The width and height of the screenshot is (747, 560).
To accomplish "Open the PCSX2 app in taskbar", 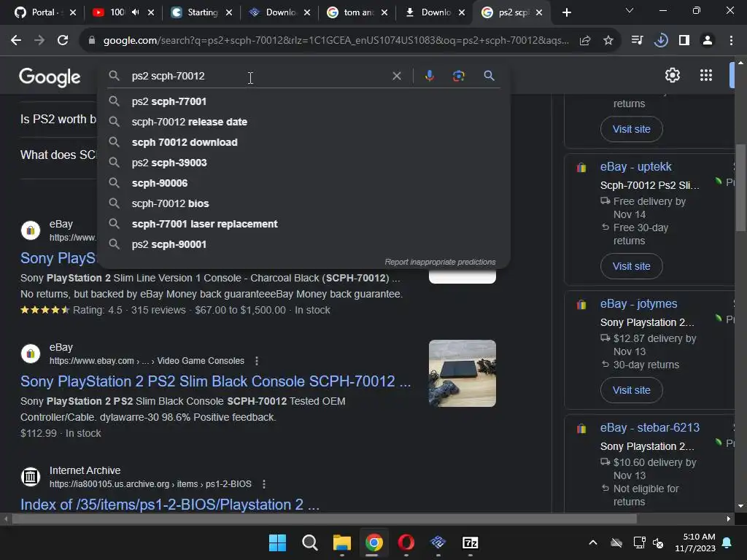I will click(438, 542).
